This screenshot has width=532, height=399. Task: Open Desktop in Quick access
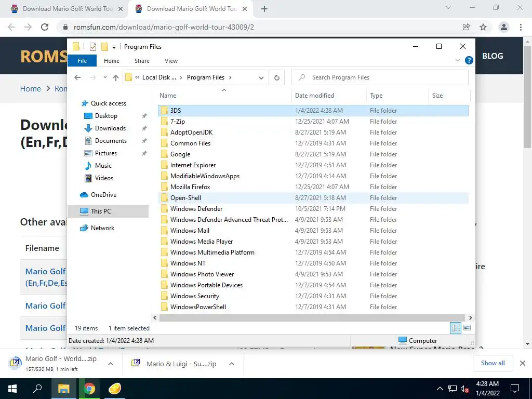coord(106,116)
